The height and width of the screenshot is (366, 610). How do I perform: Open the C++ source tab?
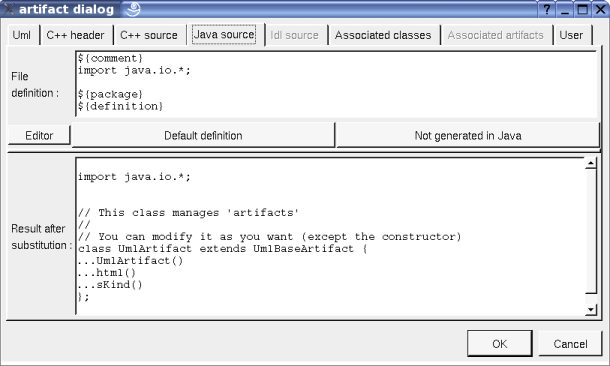150,35
